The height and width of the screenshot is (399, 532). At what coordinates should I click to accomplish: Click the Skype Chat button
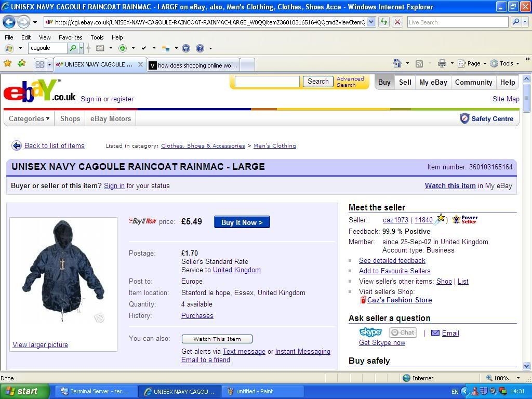(x=403, y=332)
